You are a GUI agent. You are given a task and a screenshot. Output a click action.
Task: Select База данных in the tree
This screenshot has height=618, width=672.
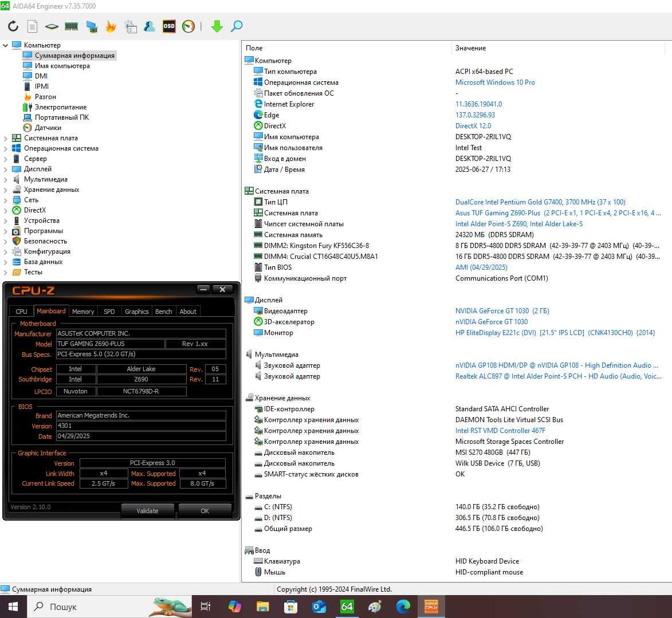coord(44,261)
